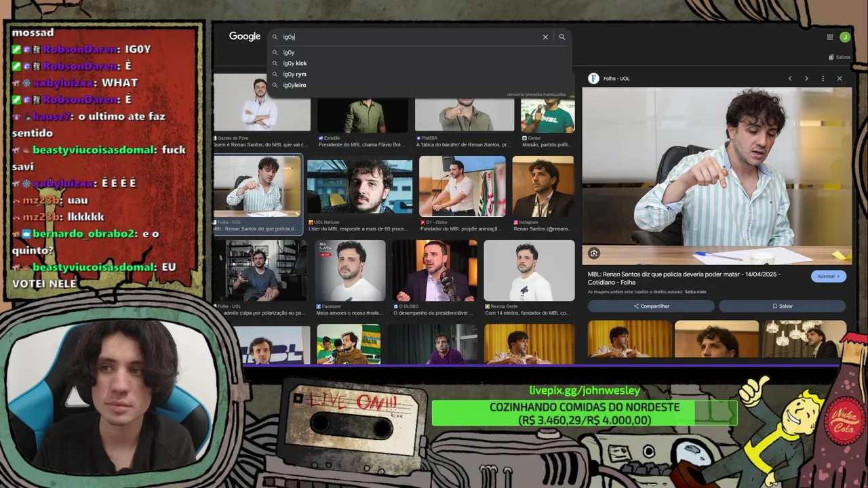The width and height of the screenshot is (868, 488).
Task: Open the PlatôBR image result
Action: pyautogui.click(x=465, y=115)
